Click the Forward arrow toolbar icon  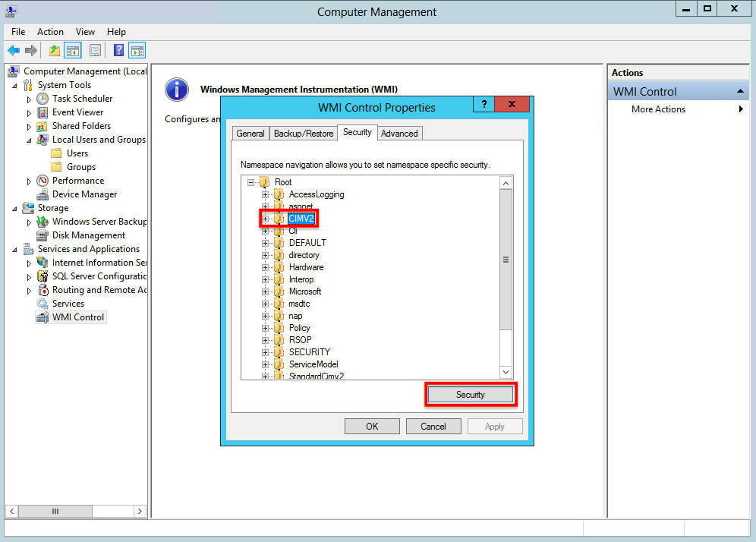31,50
